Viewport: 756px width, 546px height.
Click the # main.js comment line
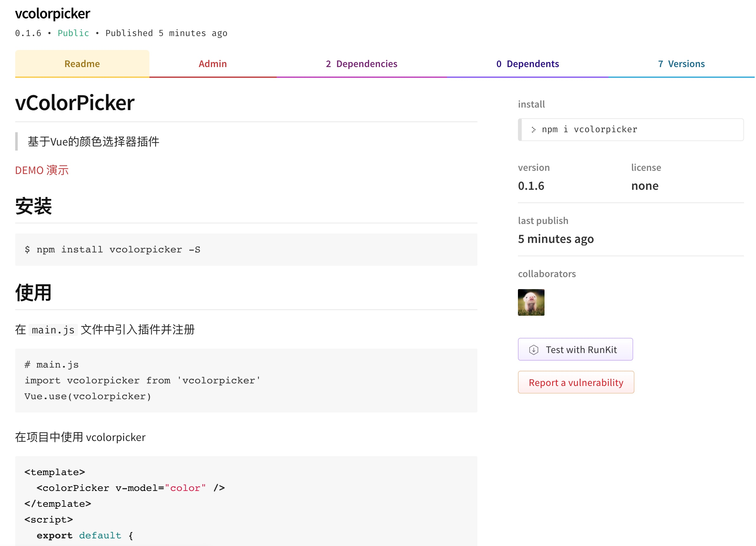[52, 365]
